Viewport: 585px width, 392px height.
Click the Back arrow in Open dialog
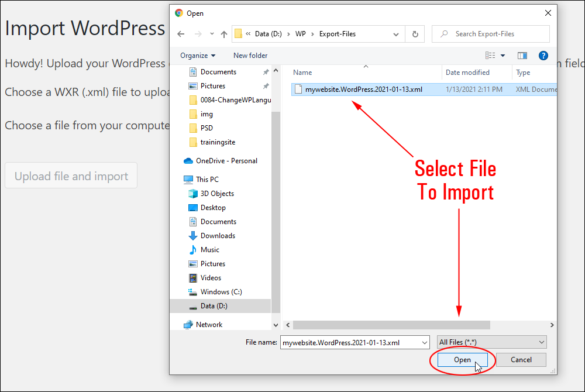coord(181,35)
